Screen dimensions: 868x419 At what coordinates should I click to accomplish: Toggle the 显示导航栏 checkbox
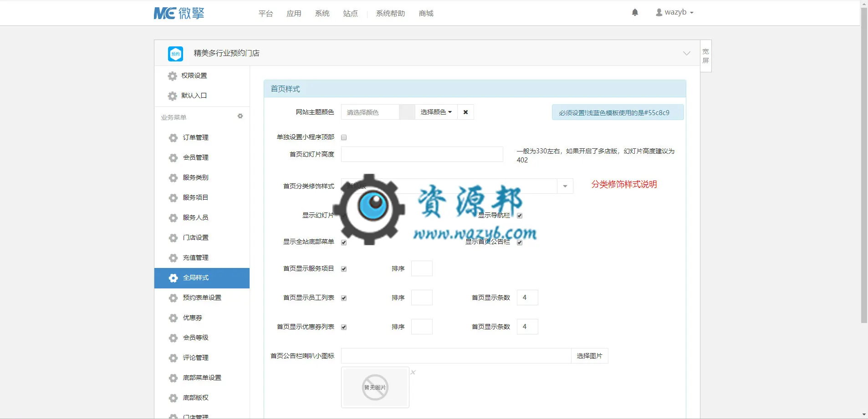(x=520, y=216)
